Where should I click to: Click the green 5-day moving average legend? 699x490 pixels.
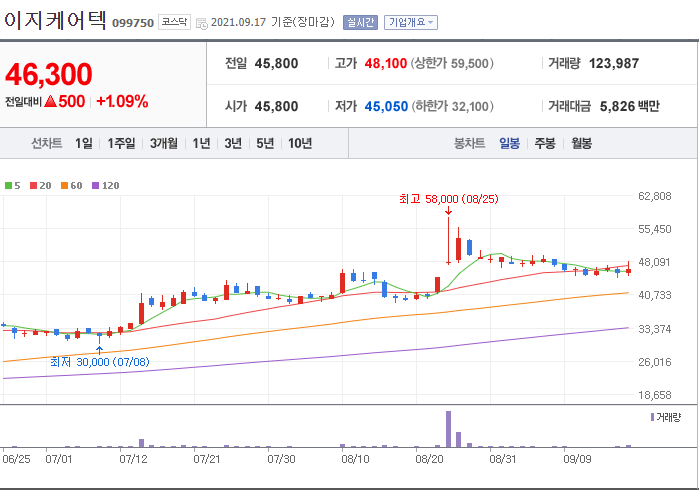click(12, 185)
